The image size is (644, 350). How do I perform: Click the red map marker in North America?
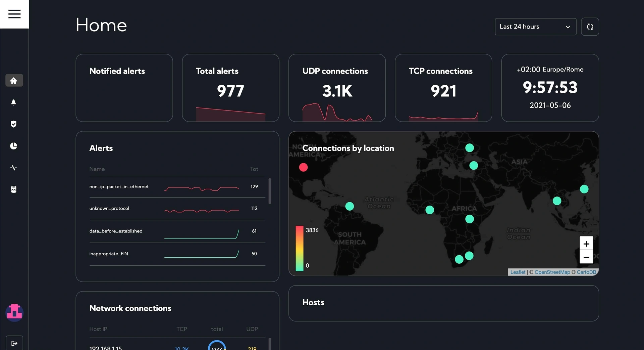303,167
